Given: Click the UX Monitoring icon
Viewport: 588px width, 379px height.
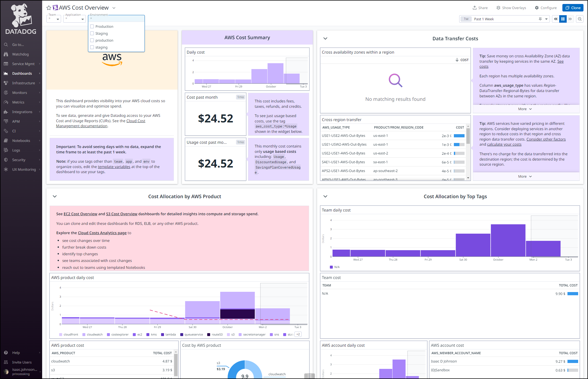Looking at the screenshot, I should (6, 169).
